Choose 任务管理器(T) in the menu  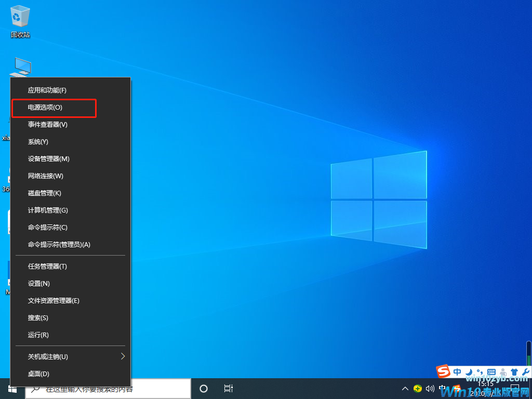coord(47,267)
